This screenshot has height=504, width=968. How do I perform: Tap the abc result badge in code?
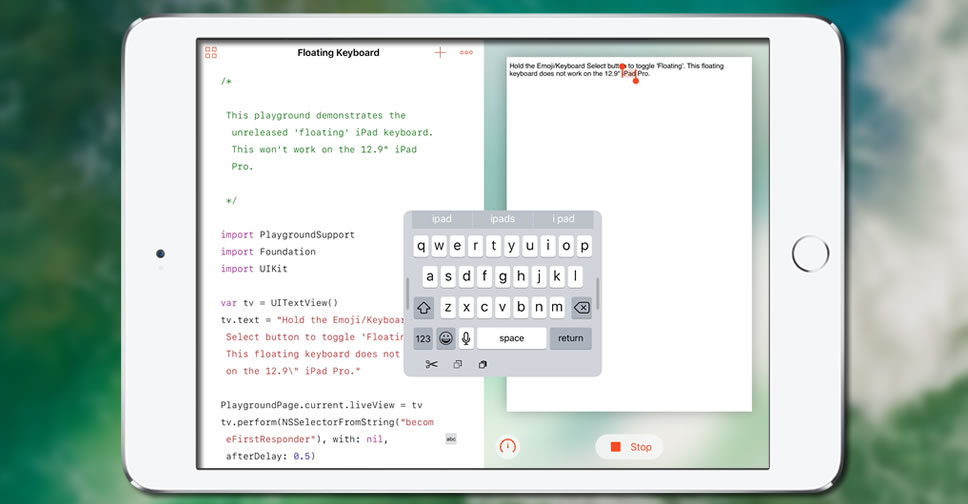click(450, 438)
